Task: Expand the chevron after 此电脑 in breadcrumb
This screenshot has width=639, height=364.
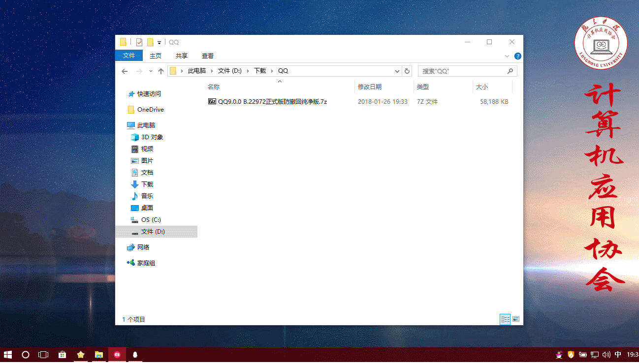Action: pyautogui.click(x=212, y=71)
